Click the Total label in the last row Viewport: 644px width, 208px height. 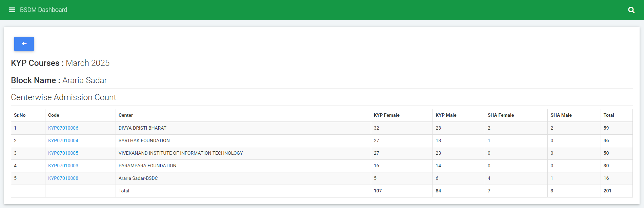coord(124,191)
